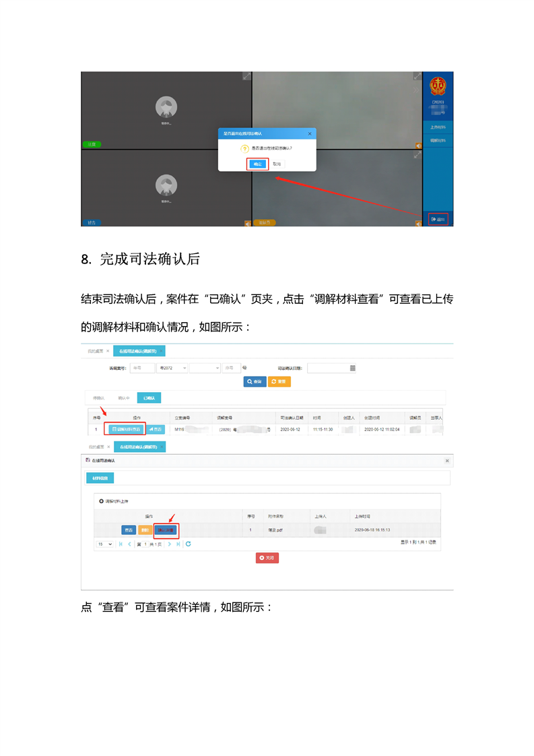Click the blue 查询 search button
Viewport: 534px width, 756px height.
tap(255, 381)
